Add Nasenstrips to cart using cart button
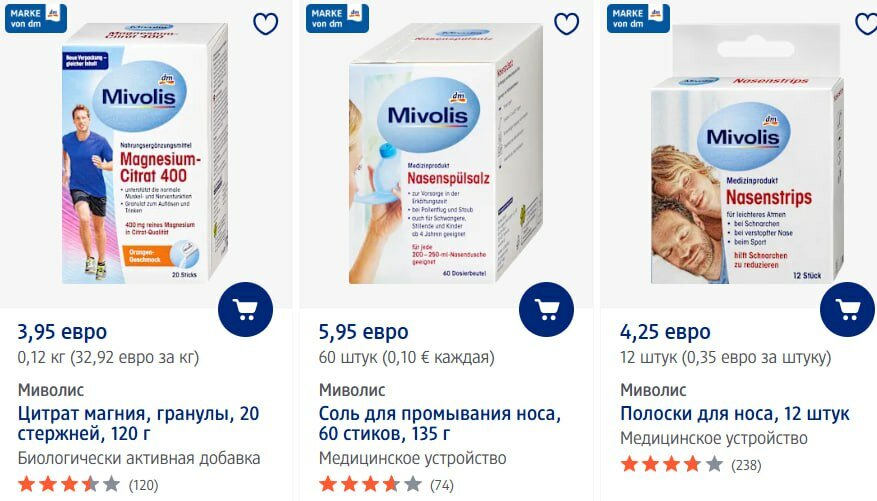877x501 pixels. (847, 309)
